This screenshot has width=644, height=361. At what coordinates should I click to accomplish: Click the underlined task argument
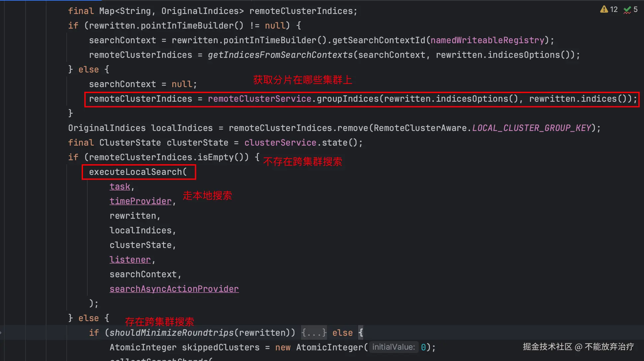click(x=120, y=186)
